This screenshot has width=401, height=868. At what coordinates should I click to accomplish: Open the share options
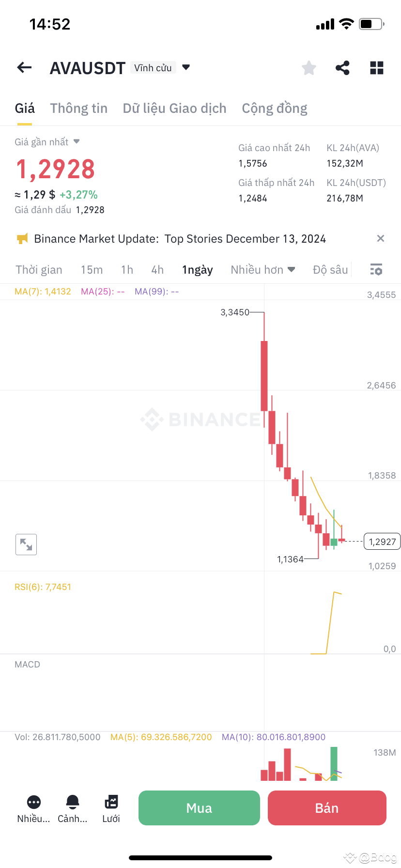[343, 68]
